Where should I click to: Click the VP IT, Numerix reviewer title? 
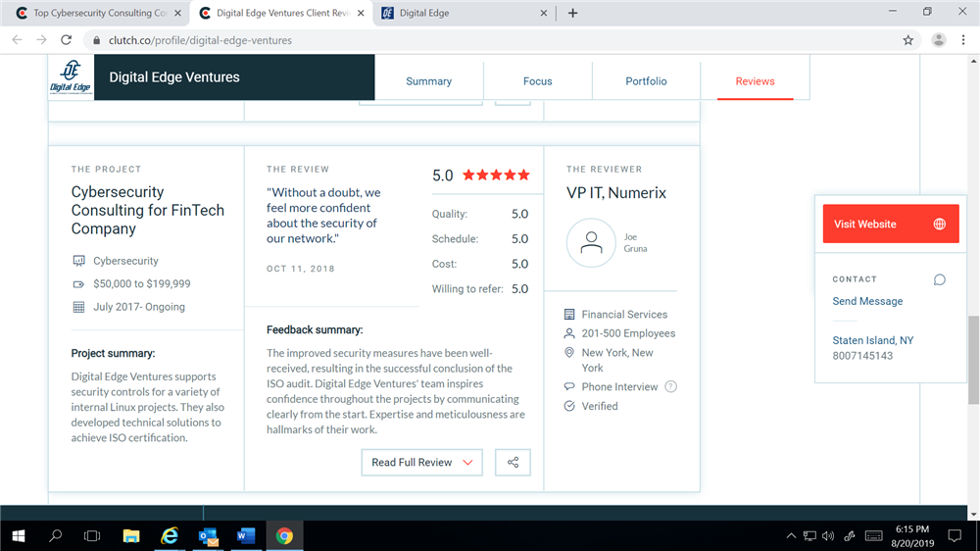tap(616, 192)
